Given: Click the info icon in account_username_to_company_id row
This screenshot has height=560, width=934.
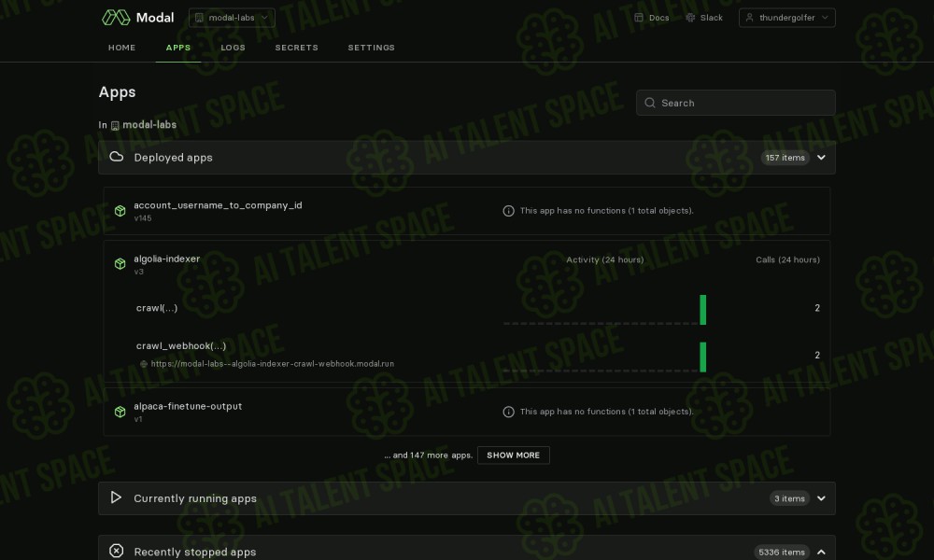Looking at the screenshot, I should click(508, 211).
